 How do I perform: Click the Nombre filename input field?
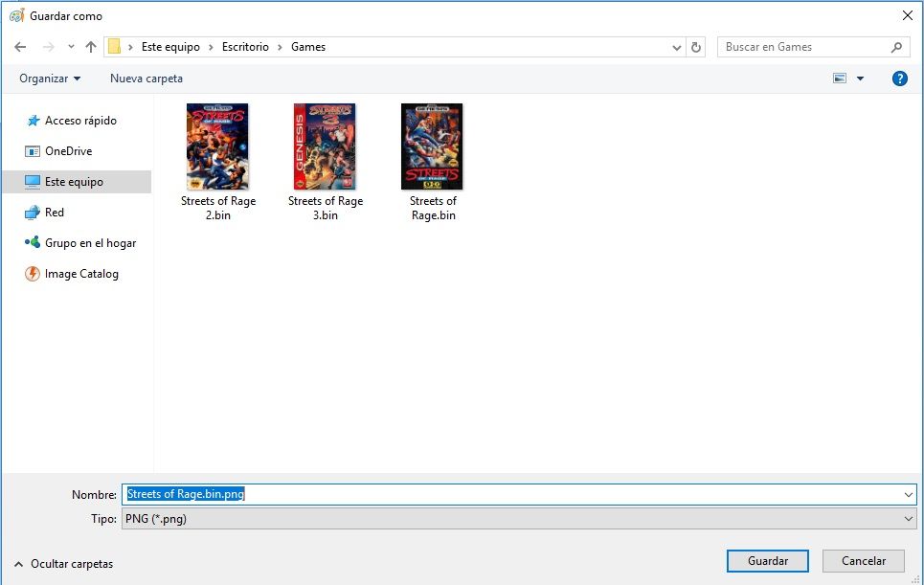[x=517, y=494]
